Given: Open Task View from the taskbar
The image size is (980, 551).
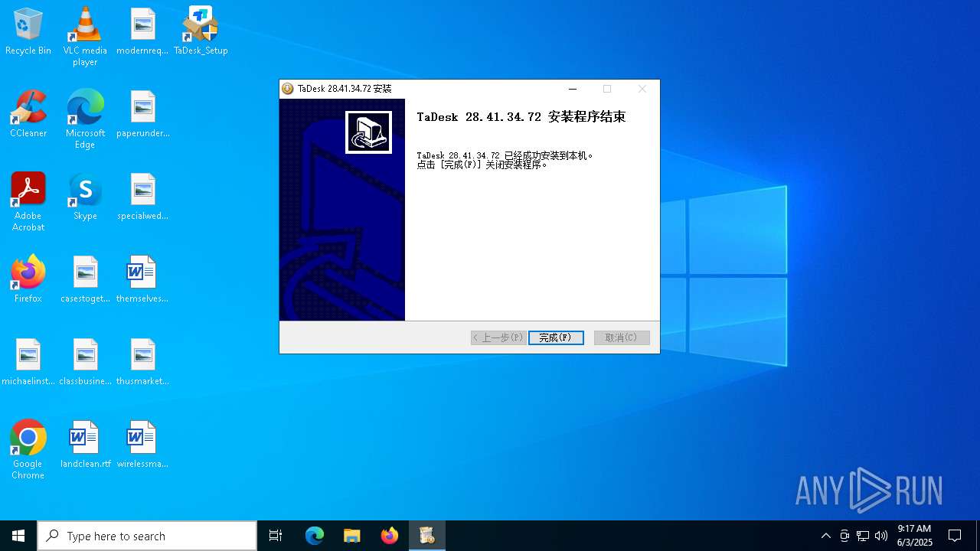Looking at the screenshot, I should [276, 536].
